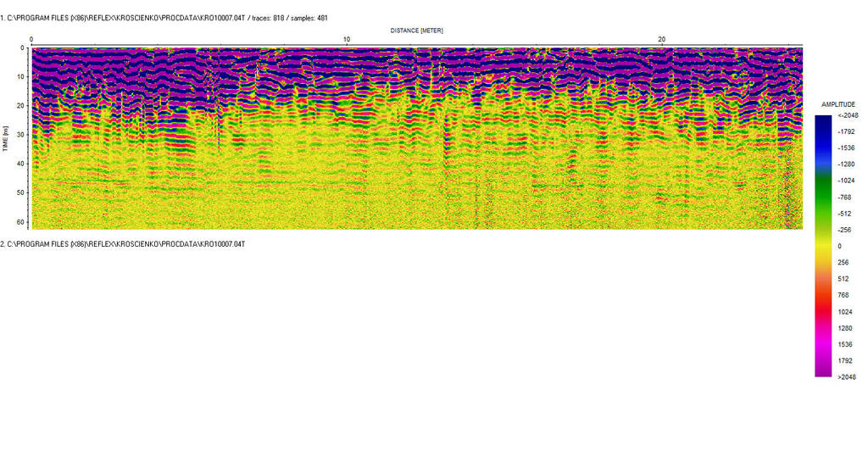Click the <-2048 amplitude scale label
This screenshot has height=468, width=868.
point(847,115)
